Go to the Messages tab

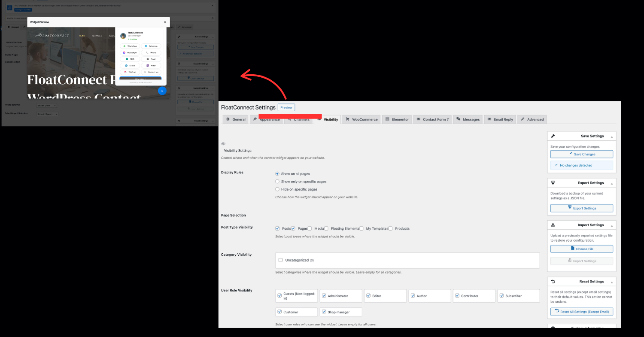(468, 119)
